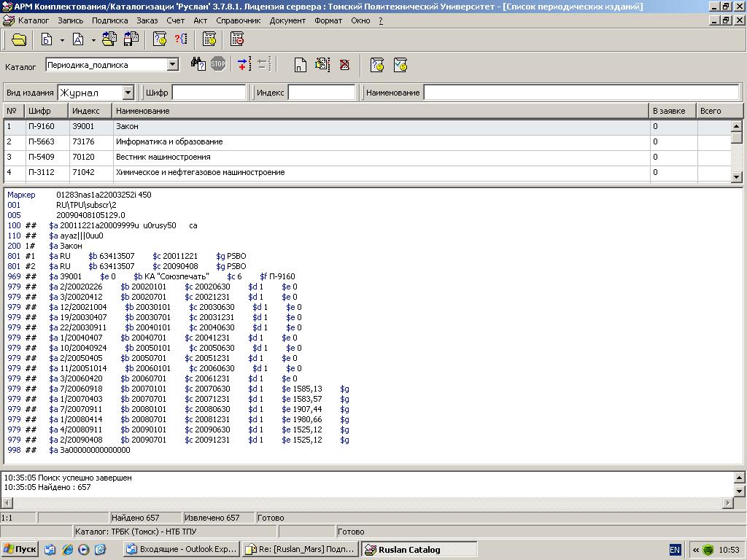Click into the Шифр input field
747x560 pixels.
pos(209,93)
